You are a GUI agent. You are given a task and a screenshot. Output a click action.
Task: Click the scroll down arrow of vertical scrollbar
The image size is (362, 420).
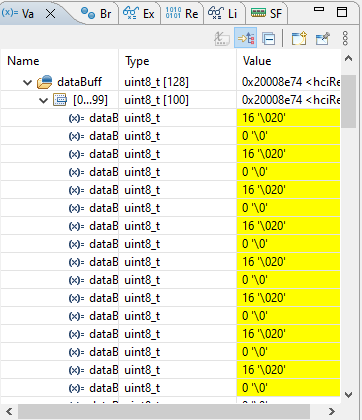(349, 395)
